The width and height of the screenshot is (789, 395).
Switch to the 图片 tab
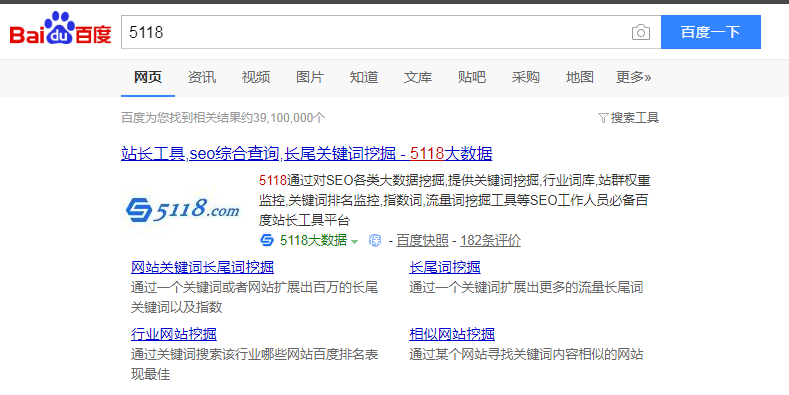[310, 77]
